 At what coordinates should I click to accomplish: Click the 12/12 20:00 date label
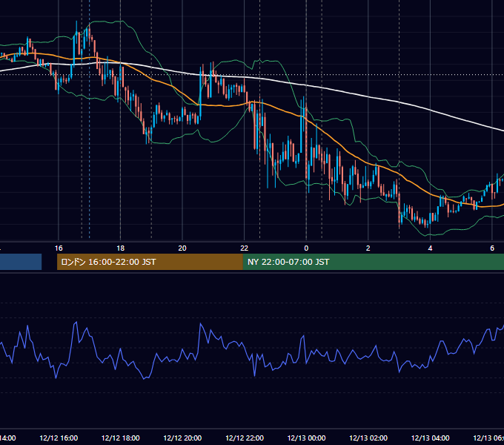pyautogui.click(x=182, y=438)
